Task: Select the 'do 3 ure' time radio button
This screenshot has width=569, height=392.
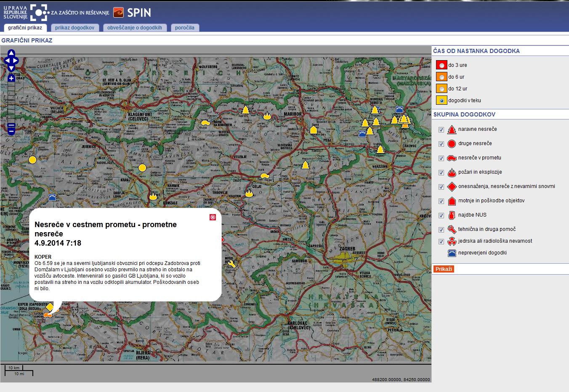Action: (441, 65)
